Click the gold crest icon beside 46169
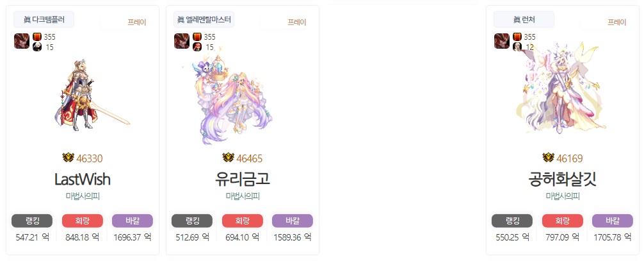644x261 pixels. pos(549,158)
